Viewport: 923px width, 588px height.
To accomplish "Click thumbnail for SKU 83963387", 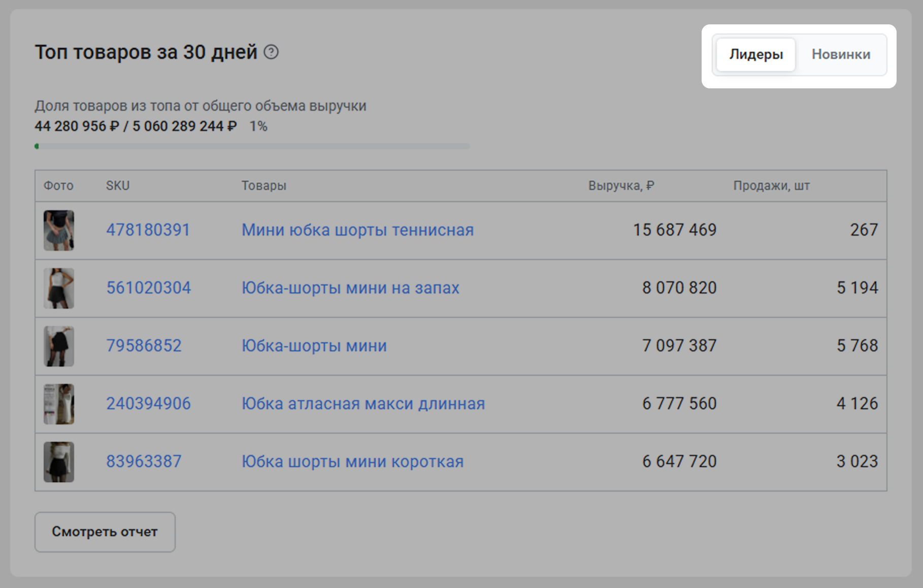I will (59, 462).
